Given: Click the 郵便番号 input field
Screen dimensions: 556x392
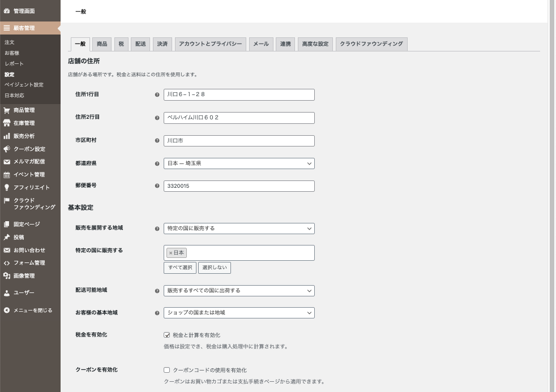Looking at the screenshot, I should pos(239,186).
